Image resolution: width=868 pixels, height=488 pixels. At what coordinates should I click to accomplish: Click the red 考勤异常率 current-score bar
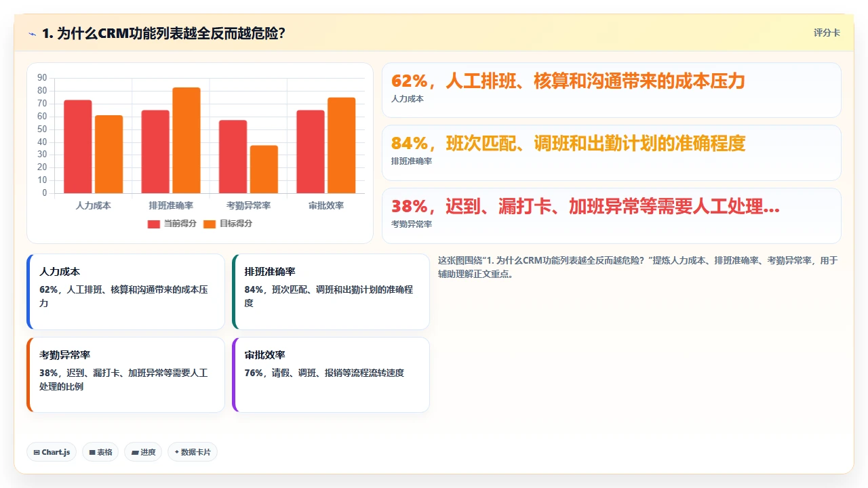[233, 157]
